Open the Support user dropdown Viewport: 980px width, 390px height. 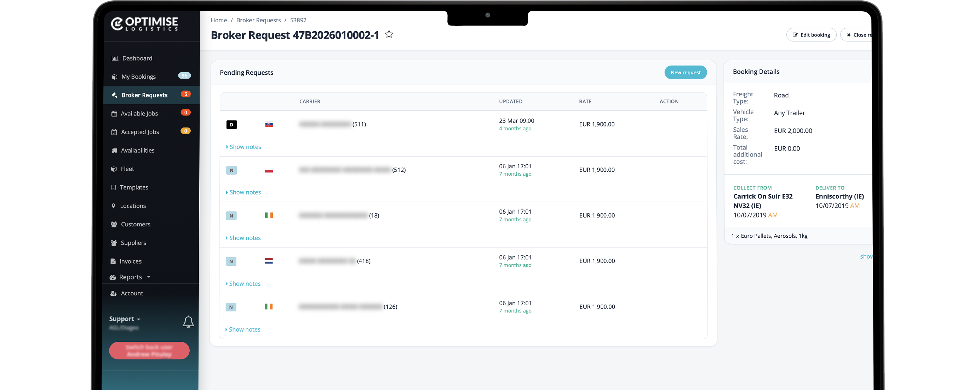124,319
